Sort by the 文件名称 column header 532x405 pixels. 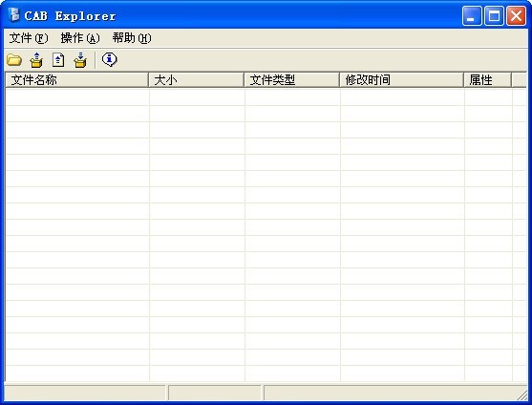point(77,80)
